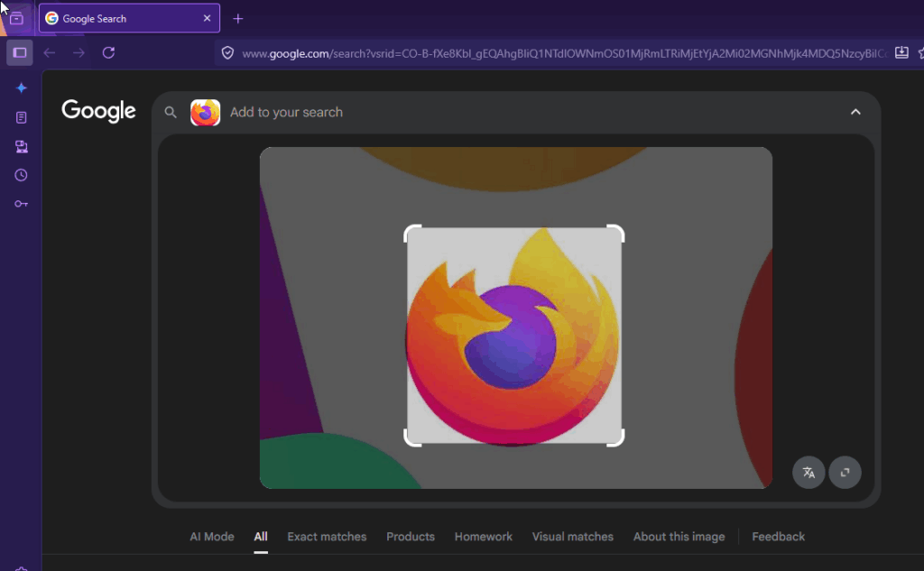Click the Firefox logo in selected region
Viewport: 924px width, 571px height.
(513, 336)
